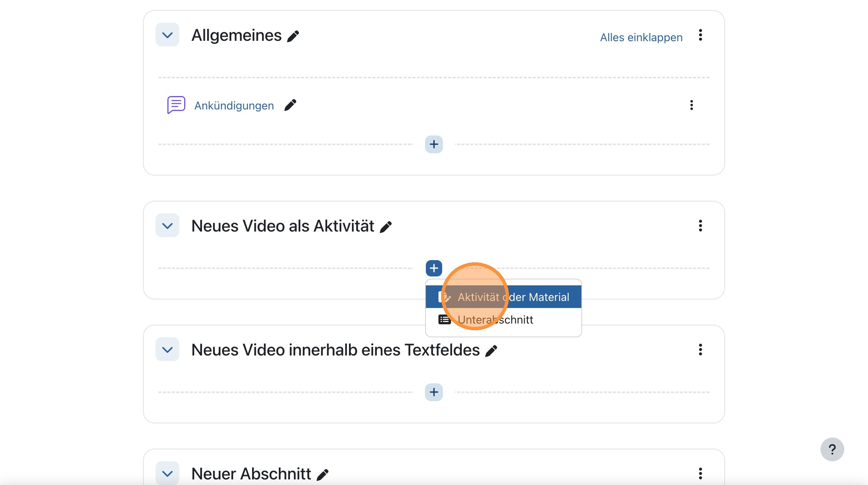Open options menu for "Neues Video als Aktivität"
The height and width of the screenshot is (485, 868).
pyautogui.click(x=700, y=226)
